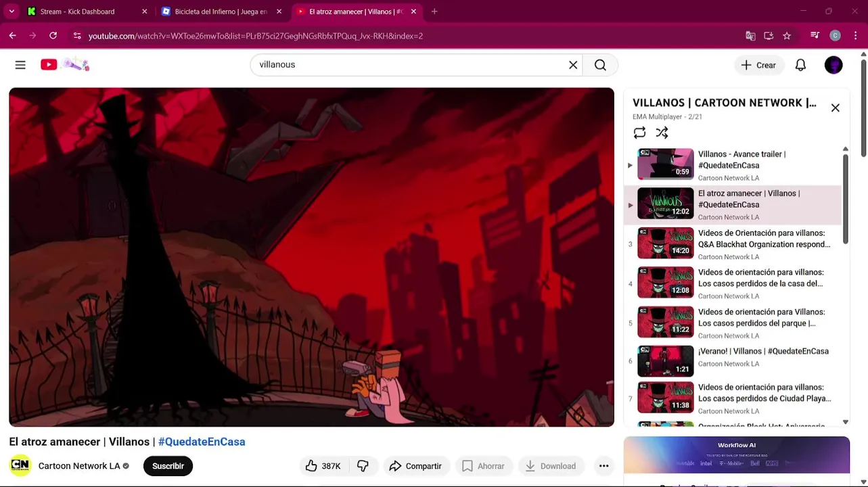Screen dimensions: 868x487
Task: Select the El atroz amanecer browser tab
Action: coord(356,11)
